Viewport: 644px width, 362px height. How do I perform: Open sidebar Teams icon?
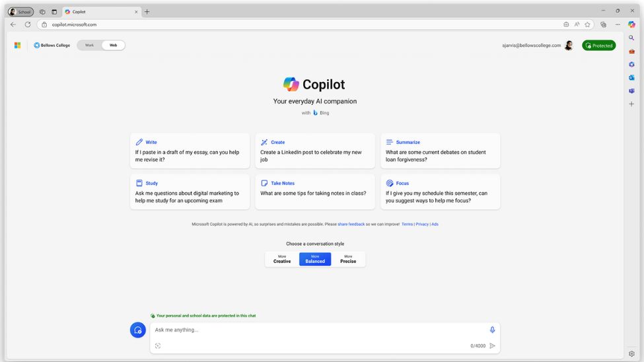point(631,90)
